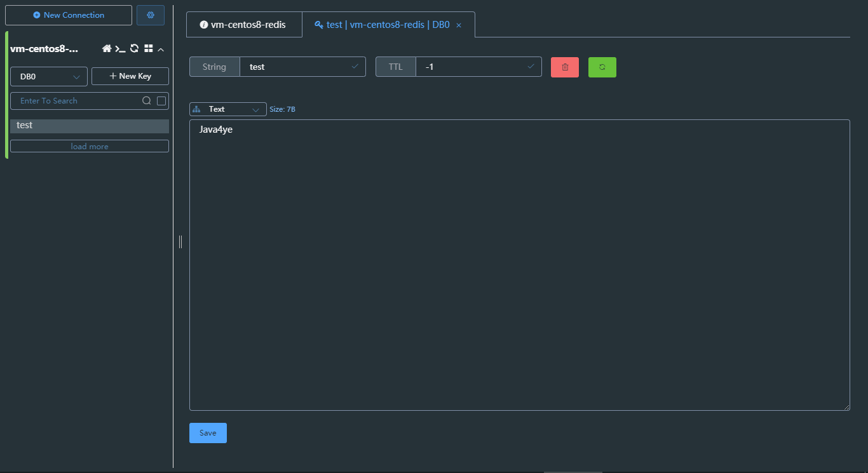The height and width of the screenshot is (473, 868).
Task: Toggle exact search checkbox
Action: (x=161, y=101)
